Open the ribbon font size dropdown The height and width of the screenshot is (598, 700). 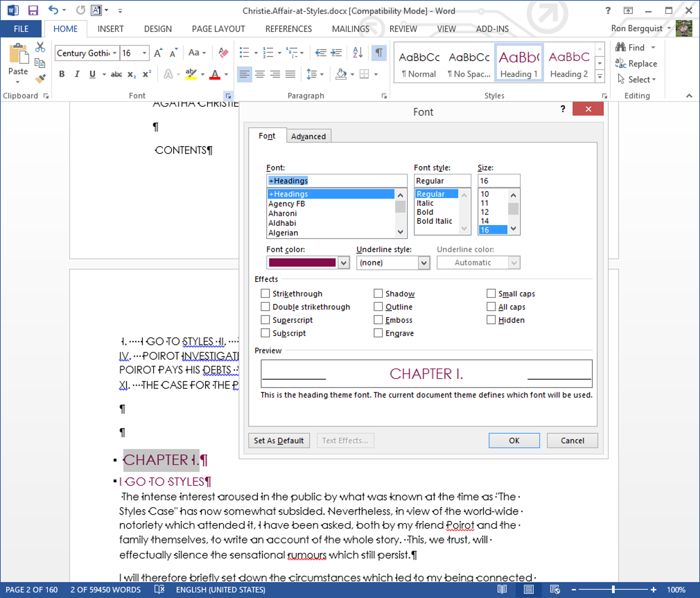point(145,53)
